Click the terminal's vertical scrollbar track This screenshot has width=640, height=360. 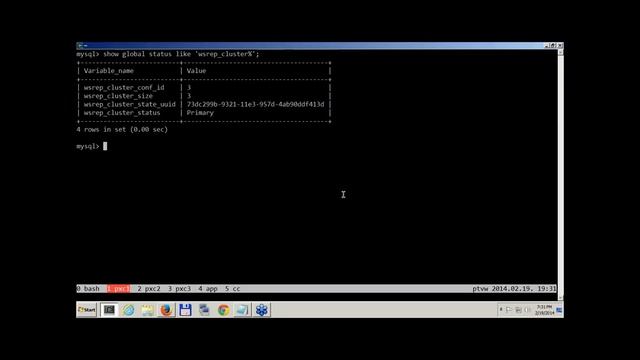[560, 175]
